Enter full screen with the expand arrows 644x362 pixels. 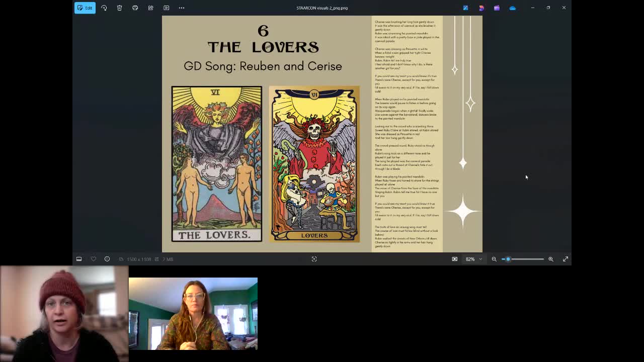[566, 259]
